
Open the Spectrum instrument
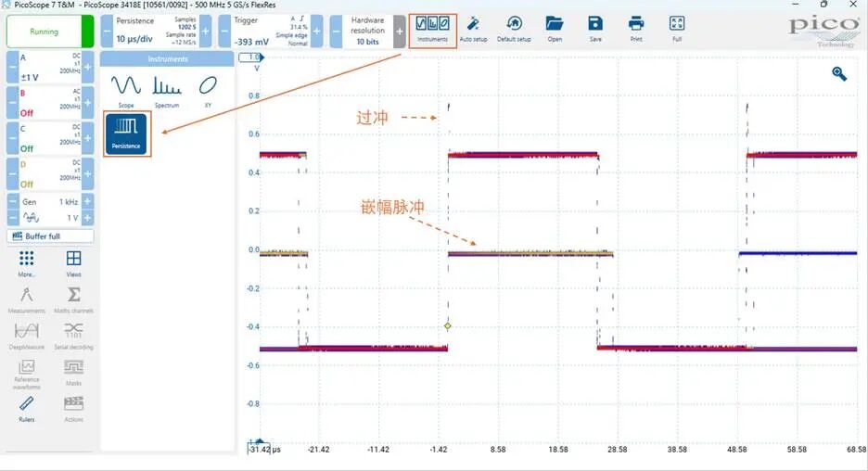pos(167,91)
